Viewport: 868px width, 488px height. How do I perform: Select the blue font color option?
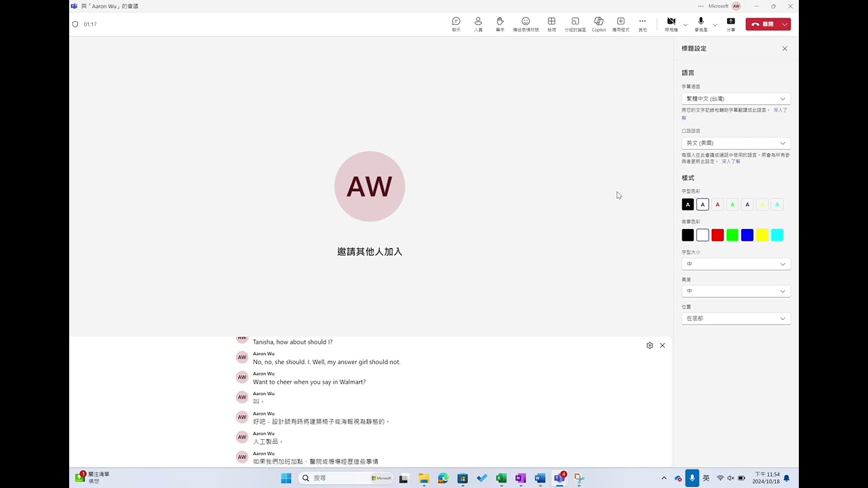click(747, 205)
